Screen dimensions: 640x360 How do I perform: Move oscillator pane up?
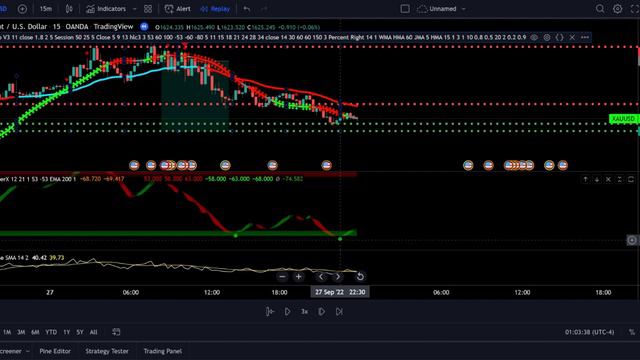click(x=585, y=179)
